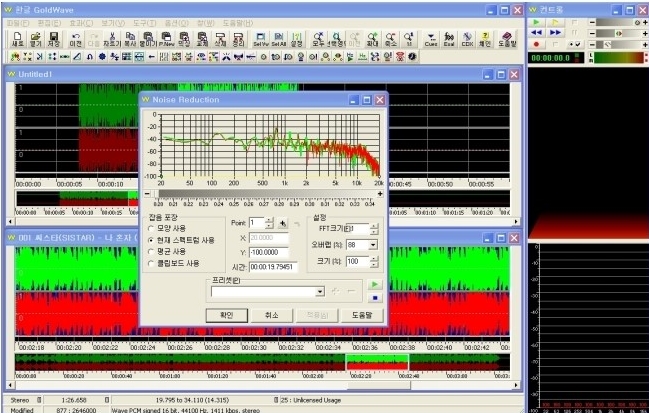Click the volume slider in control window
The height and width of the screenshot is (413, 649).
coord(619,22)
